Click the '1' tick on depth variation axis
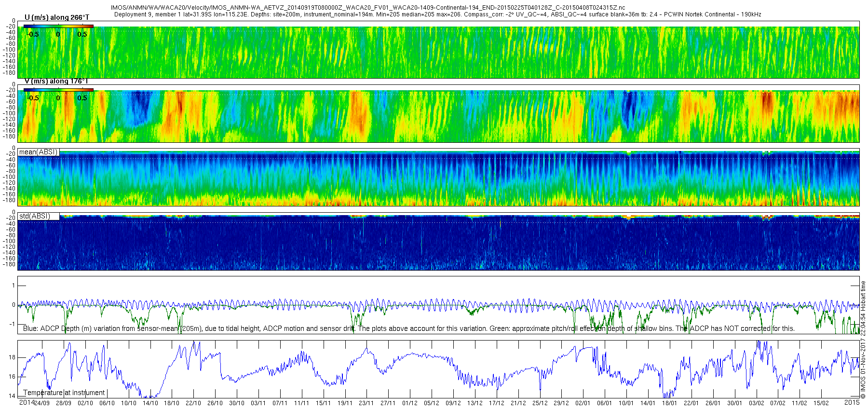This screenshot has height=410, width=868. [14, 286]
